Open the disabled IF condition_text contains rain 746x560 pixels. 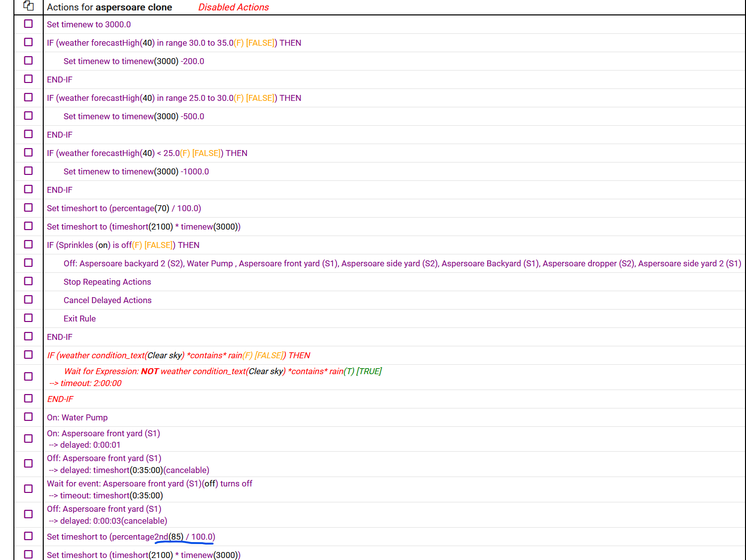(x=178, y=355)
